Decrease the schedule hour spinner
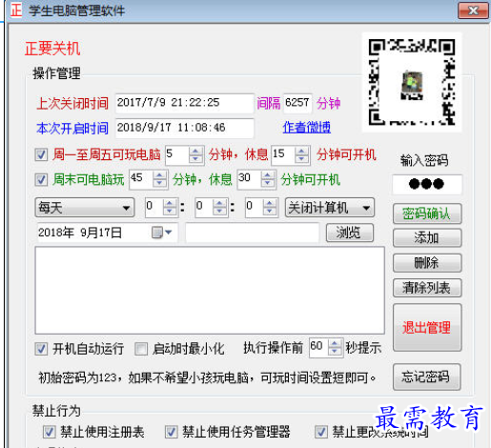 click(170, 212)
